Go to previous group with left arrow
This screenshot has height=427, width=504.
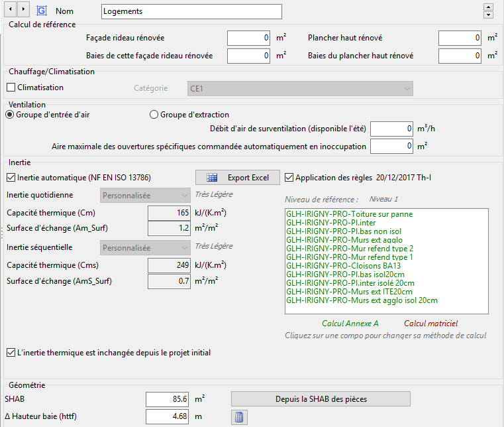11,10
